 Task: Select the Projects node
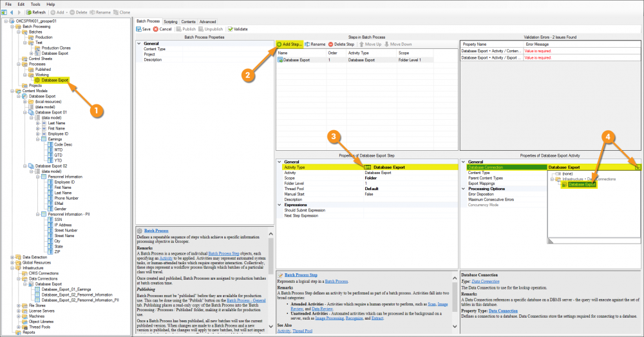[35, 86]
